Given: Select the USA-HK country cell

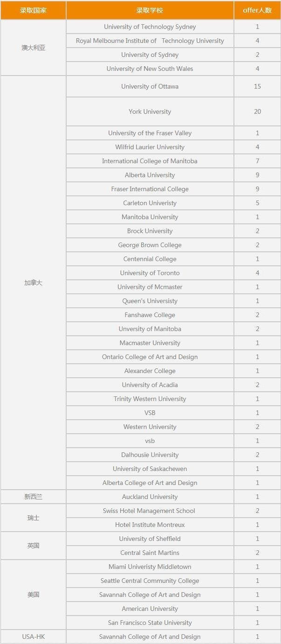Looking at the screenshot, I should [33, 637].
